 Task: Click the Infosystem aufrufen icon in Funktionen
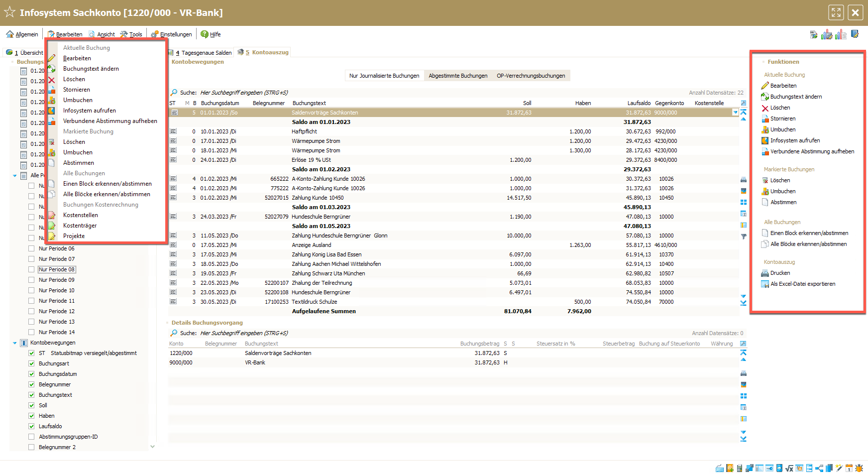click(765, 141)
